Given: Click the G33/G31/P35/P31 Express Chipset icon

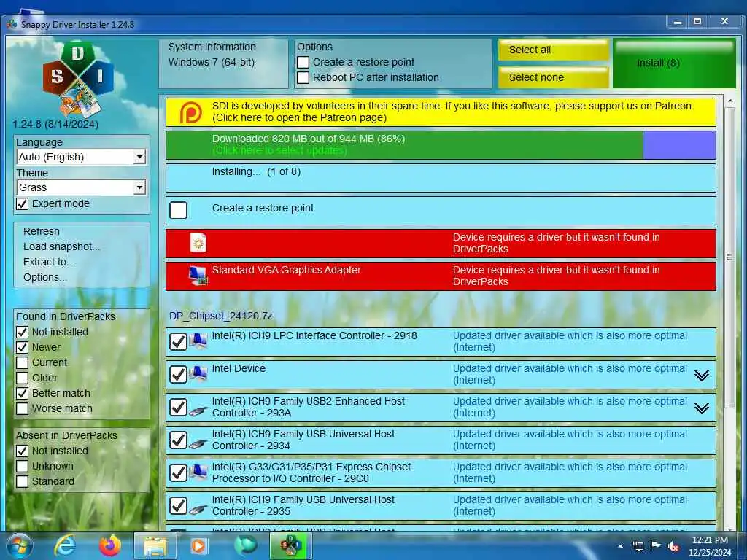Looking at the screenshot, I should [x=198, y=472].
